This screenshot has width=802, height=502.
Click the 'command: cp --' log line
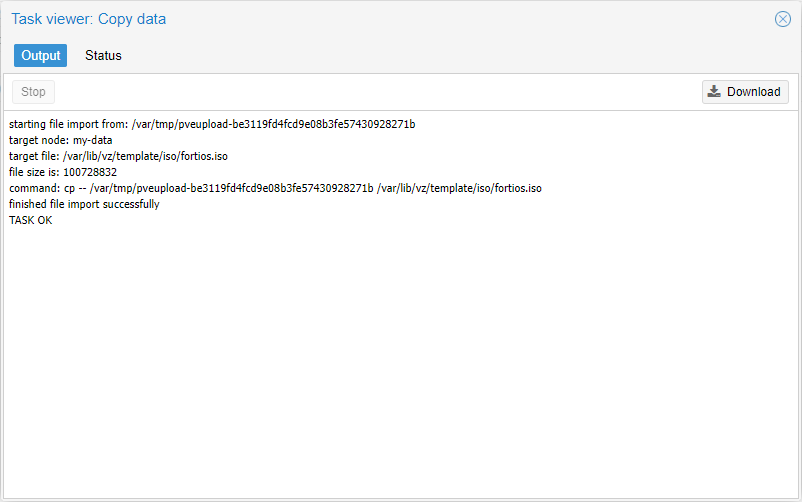(275, 188)
